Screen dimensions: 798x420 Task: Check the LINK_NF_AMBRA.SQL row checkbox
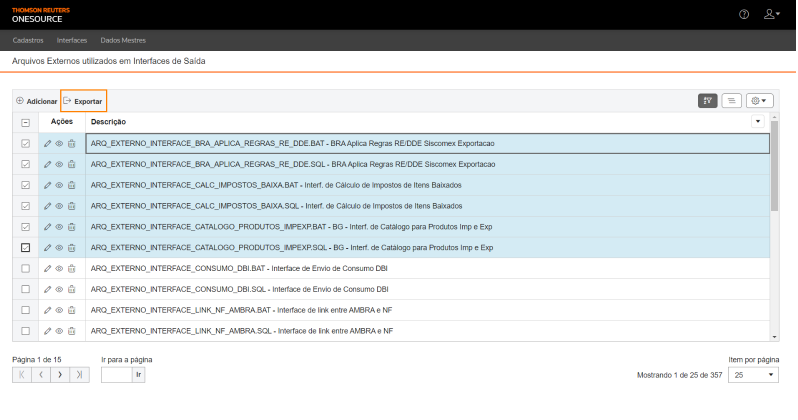25,331
